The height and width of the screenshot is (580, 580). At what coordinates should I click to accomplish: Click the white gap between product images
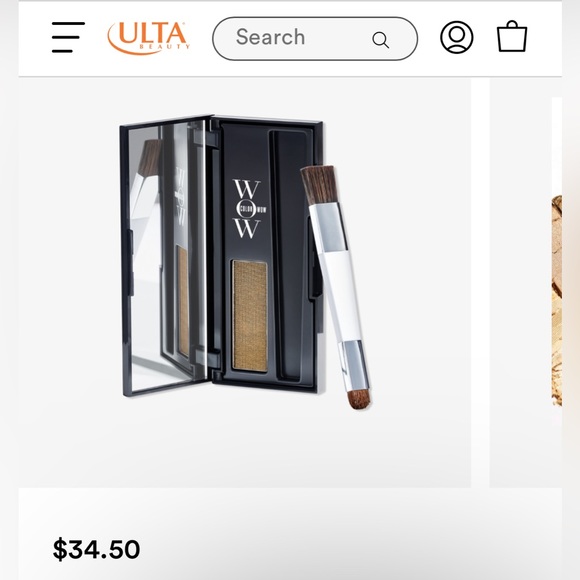coord(480,283)
